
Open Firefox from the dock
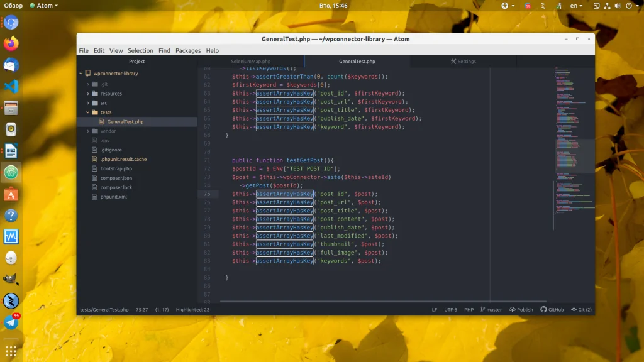point(11,44)
